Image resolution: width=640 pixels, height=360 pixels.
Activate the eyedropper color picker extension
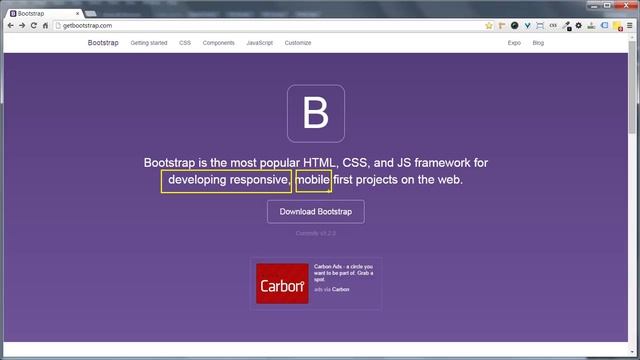(566, 26)
